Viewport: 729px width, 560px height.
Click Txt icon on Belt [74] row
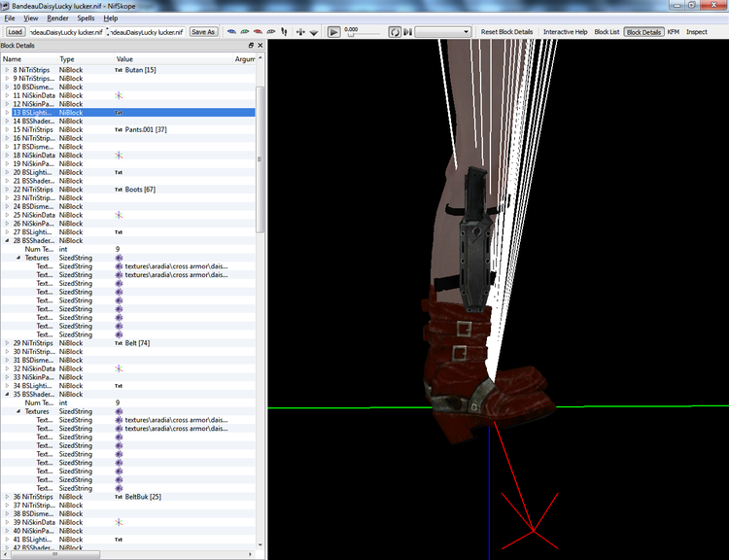119,343
